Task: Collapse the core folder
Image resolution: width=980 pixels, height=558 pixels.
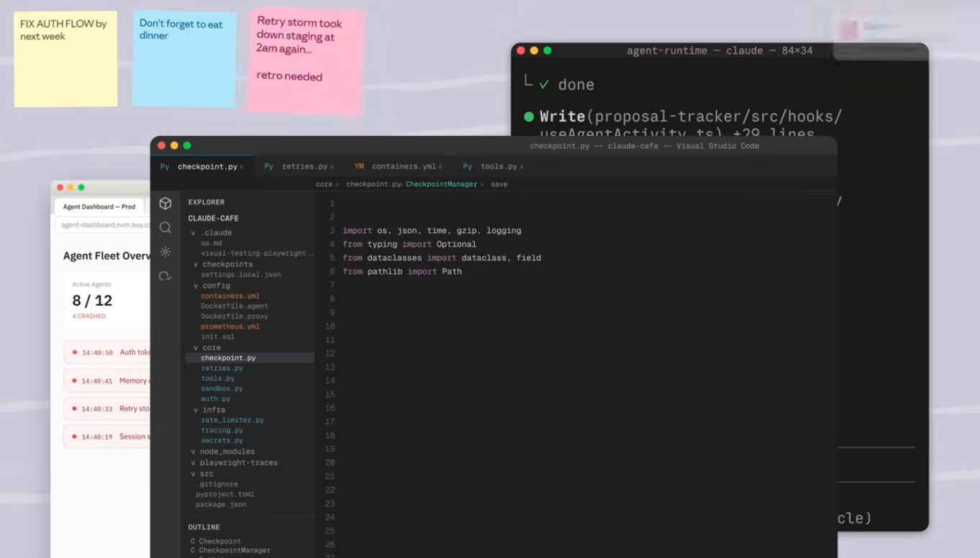Action: [x=207, y=348]
